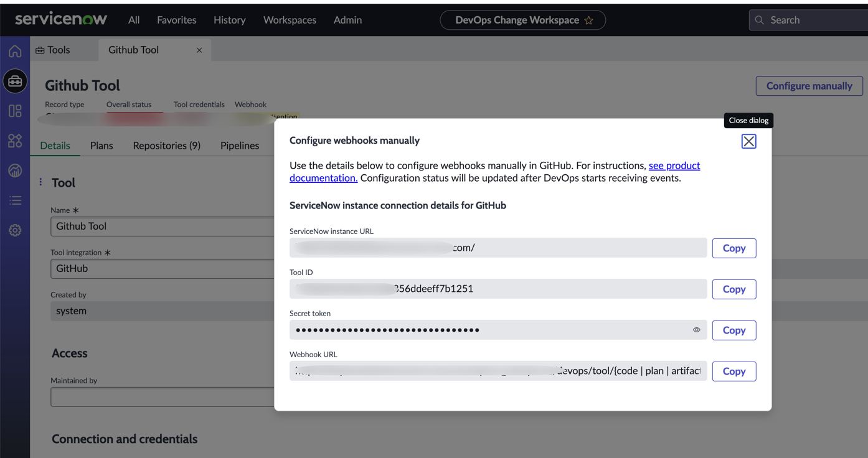The image size is (868, 458).
Task: Close the Configure webhooks dialog
Action: 748,141
